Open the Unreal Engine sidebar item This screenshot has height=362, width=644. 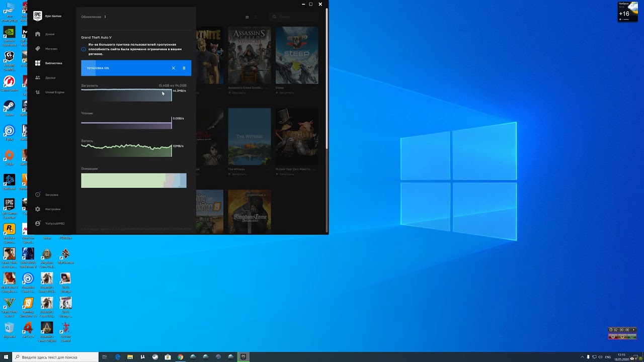[49, 93]
